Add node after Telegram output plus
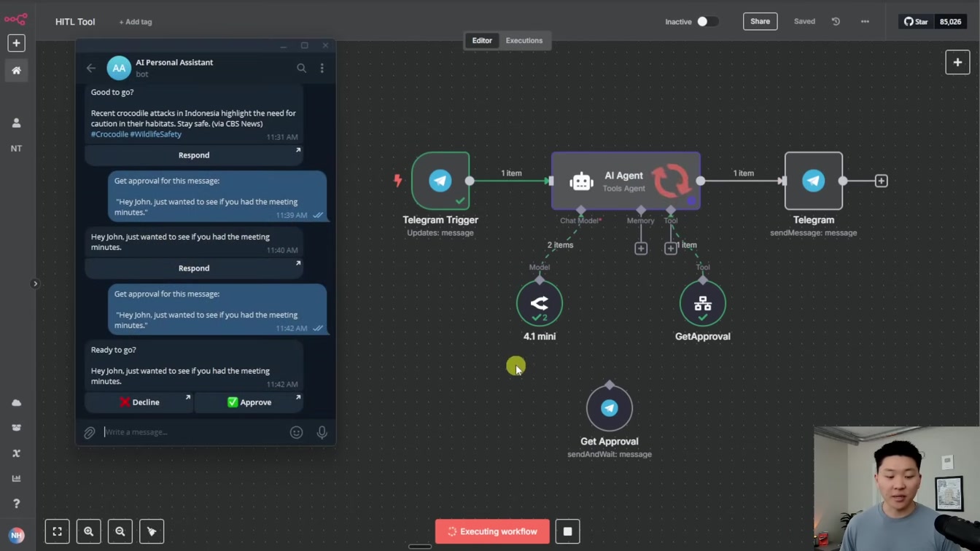This screenshot has height=551, width=980. tap(881, 181)
